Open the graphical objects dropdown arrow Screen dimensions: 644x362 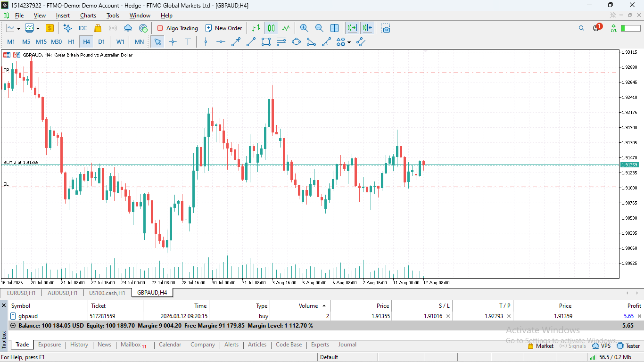(x=349, y=42)
